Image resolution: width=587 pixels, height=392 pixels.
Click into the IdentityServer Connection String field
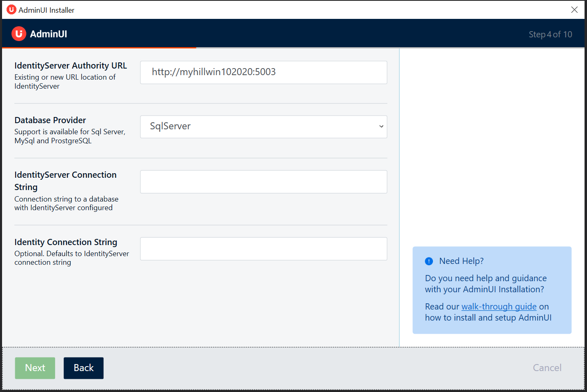tap(263, 182)
